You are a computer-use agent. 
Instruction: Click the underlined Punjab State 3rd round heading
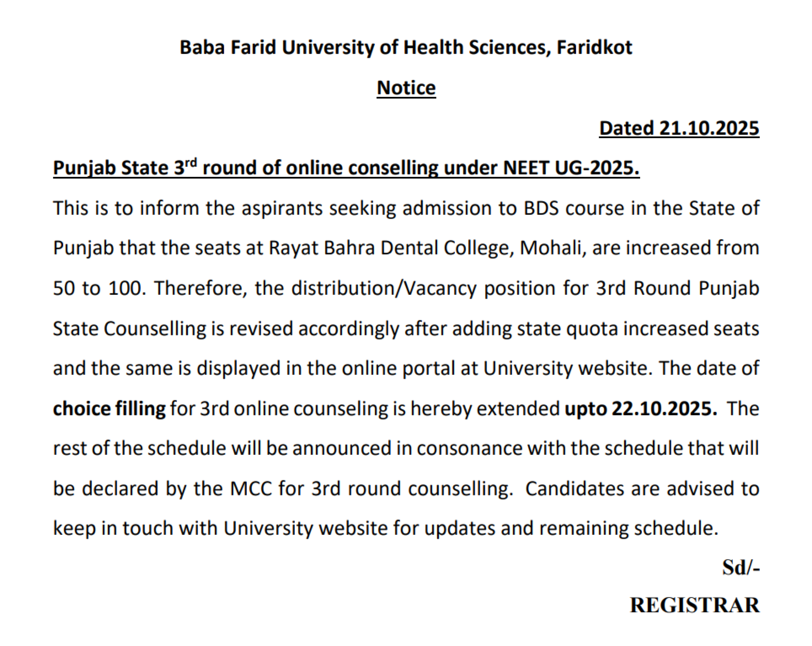click(x=346, y=168)
